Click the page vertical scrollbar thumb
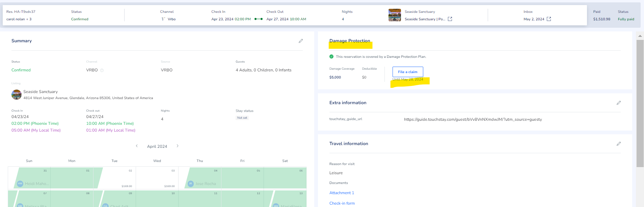The width and height of the screenshot is (644, 207). coord(640,103)
